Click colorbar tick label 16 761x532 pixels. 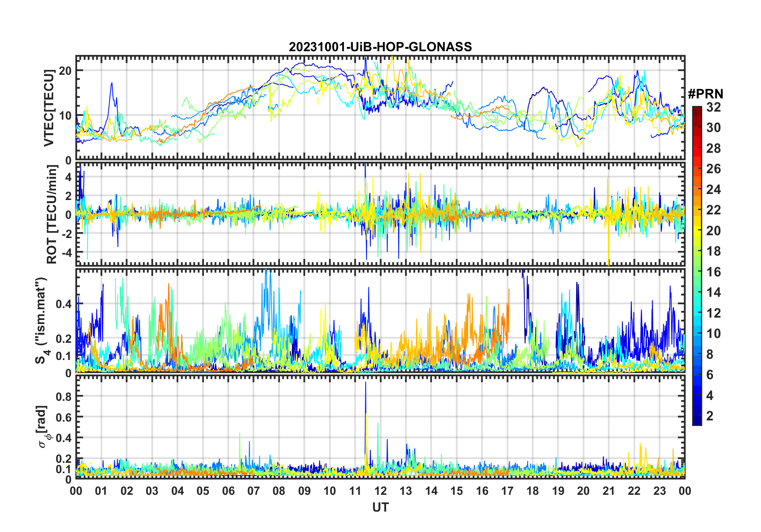pyautogui.click(x=713, y=272)
